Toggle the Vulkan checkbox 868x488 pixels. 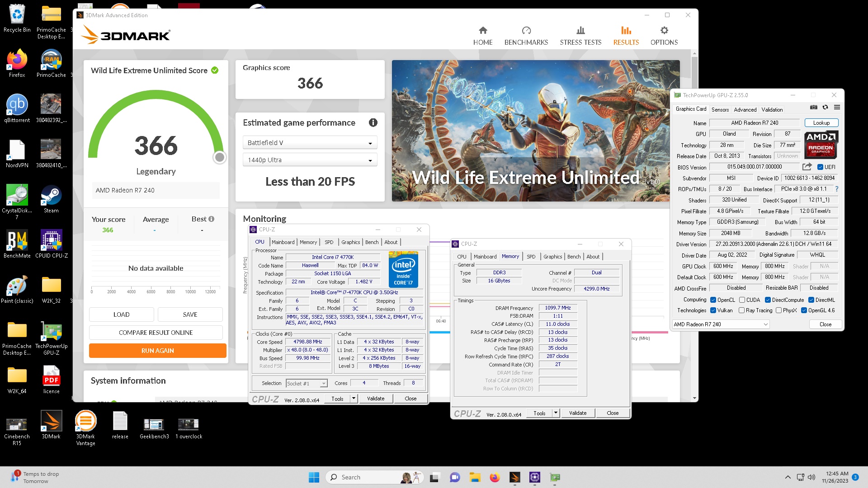pyautogui.click(x=713, y=310)
